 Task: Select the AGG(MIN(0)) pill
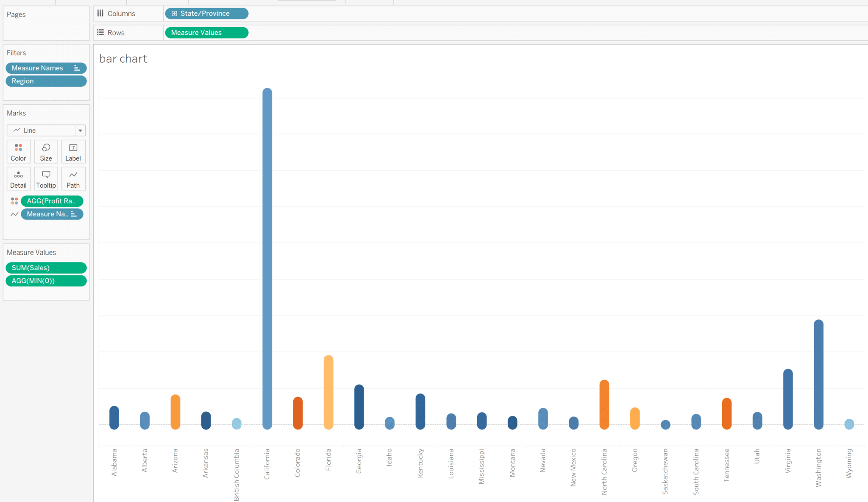click(x=46, y=280)
